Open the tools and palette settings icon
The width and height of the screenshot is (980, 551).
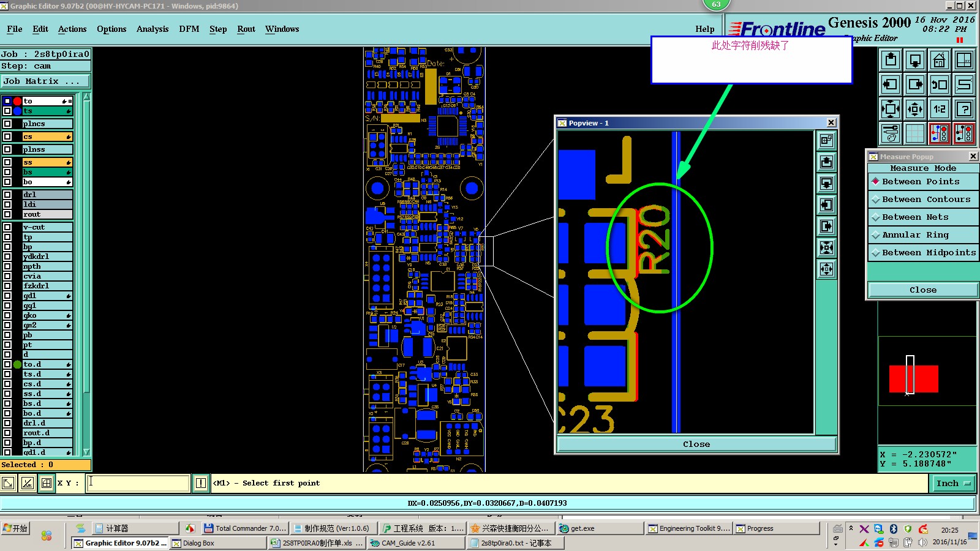pyautogui.click(x=891, y=133)
